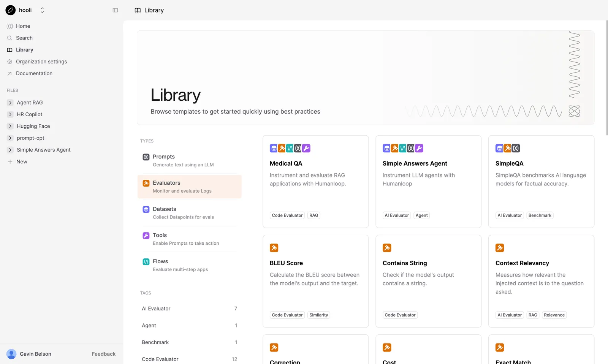
Task: Click the Documentation arrow icon
Action: pos(10,73)
